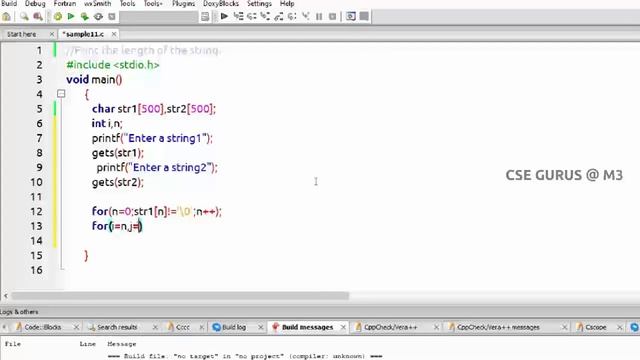Image resolution: width=640 pixels, height=360 pixels.
Task: Switch to the Search results tab
Action: coord(117,327)
